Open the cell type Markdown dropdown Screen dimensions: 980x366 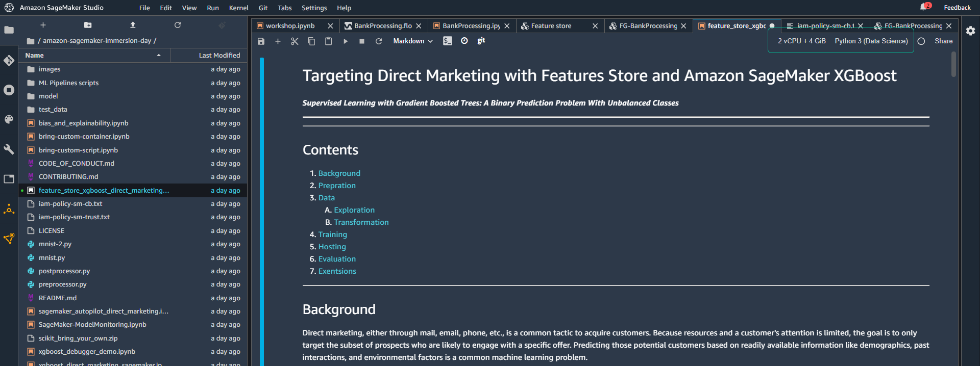(x=413, y=41)
